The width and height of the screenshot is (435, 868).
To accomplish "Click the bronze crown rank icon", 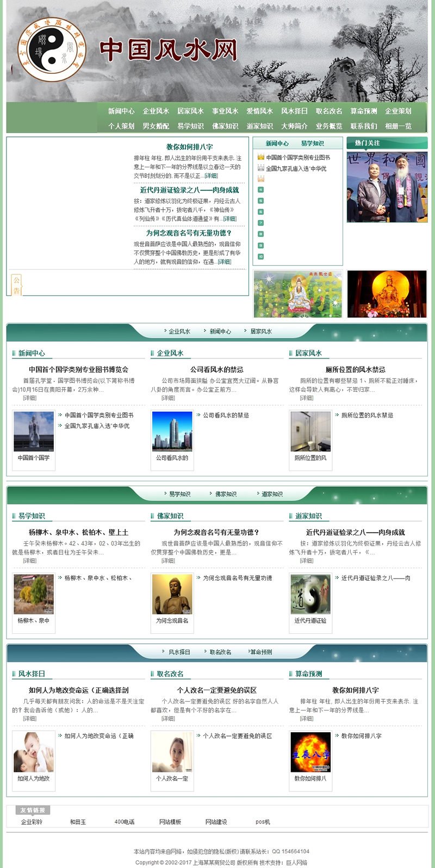I will [x=260, y=179].
